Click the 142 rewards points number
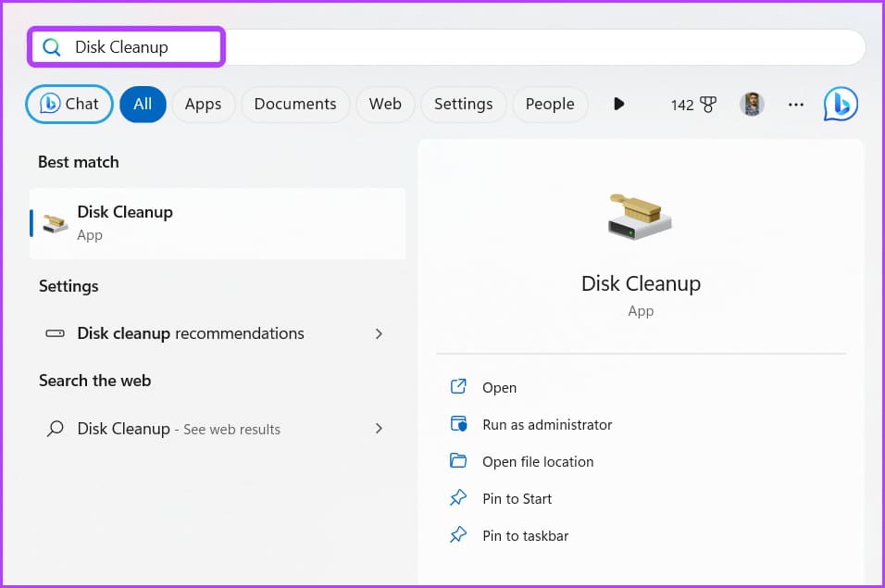Image resolution: width=885 pixels, height=588 pixels. pos(682,105)
